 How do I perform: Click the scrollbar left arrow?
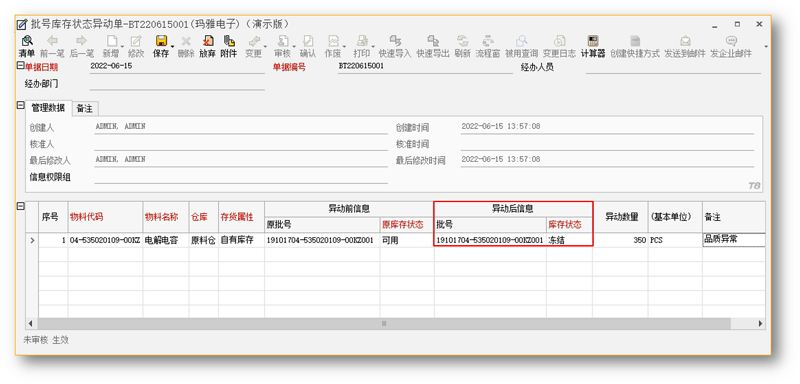pos(31,323)
